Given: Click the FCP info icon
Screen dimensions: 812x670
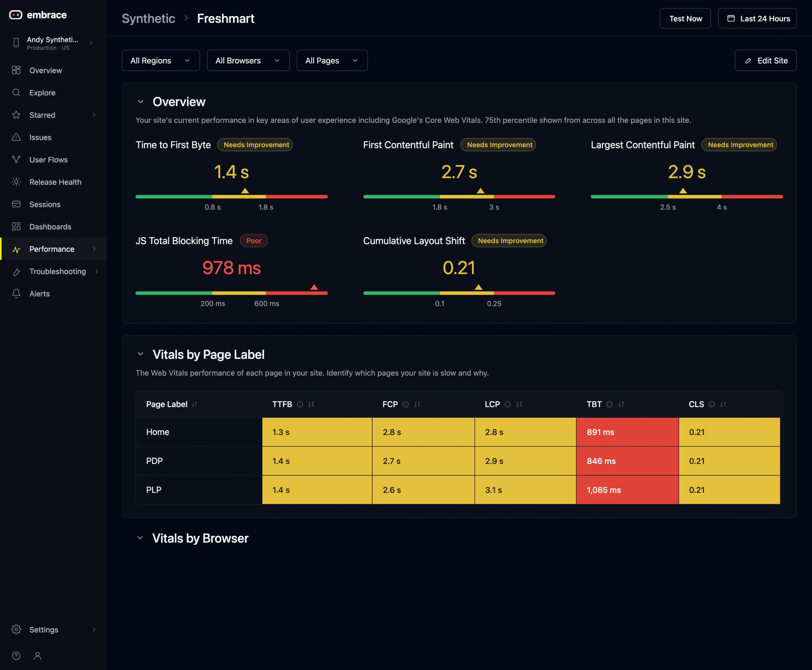Looking at the screenshot, I should (406, 404).
